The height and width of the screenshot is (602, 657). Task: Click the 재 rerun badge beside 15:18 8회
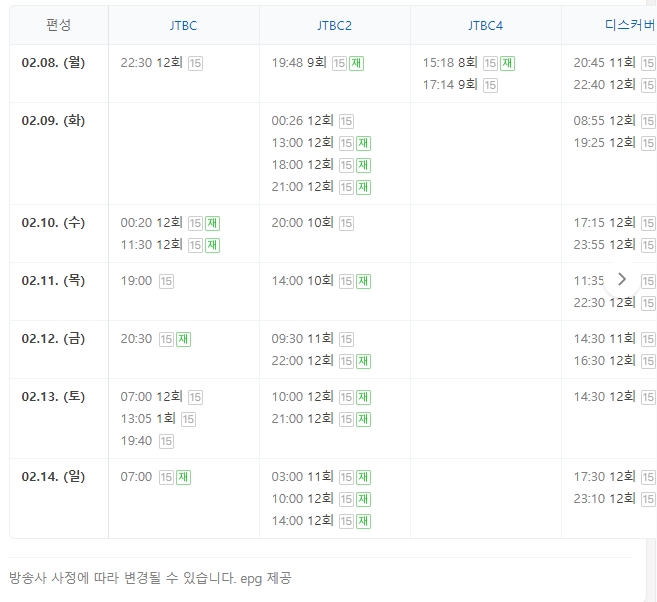[507, 63]
